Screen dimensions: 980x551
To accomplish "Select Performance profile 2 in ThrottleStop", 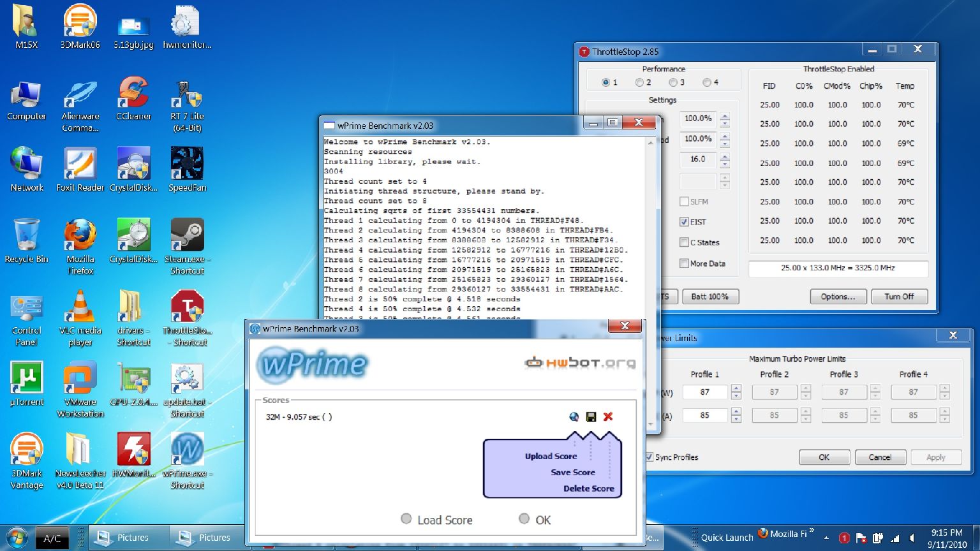I will point(639,82).
